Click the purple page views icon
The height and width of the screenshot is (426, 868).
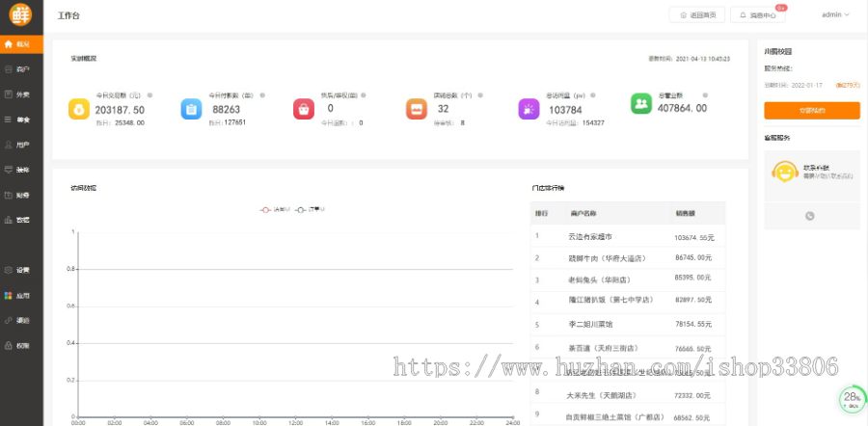(x=529, y=109)
